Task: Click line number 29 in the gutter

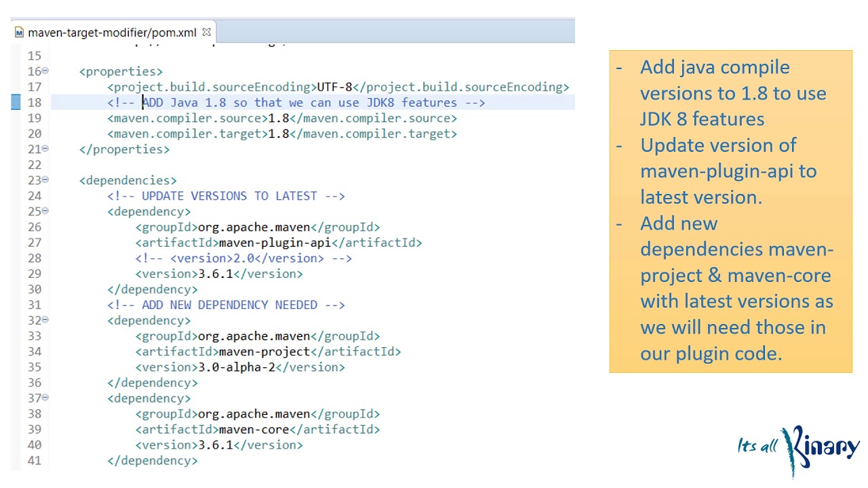Action: (x=35, y=274)
